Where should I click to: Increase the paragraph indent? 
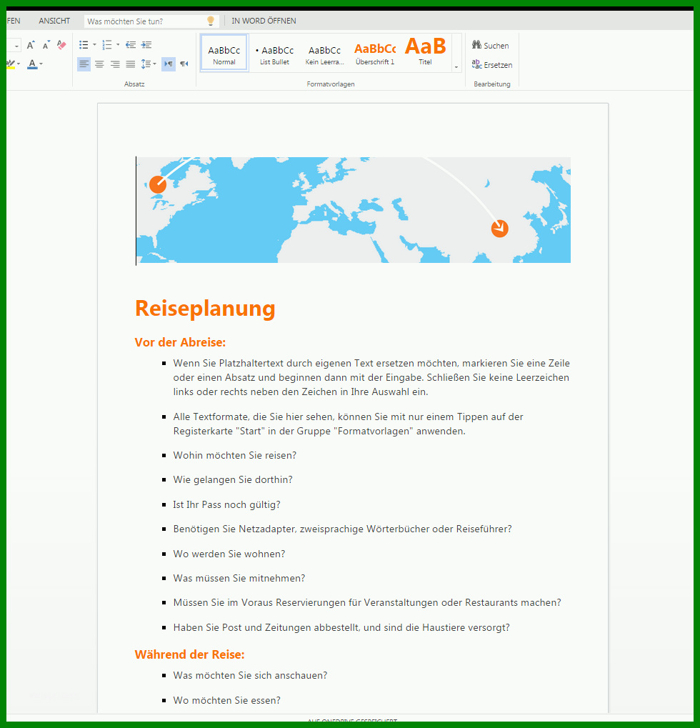[146, 45]
